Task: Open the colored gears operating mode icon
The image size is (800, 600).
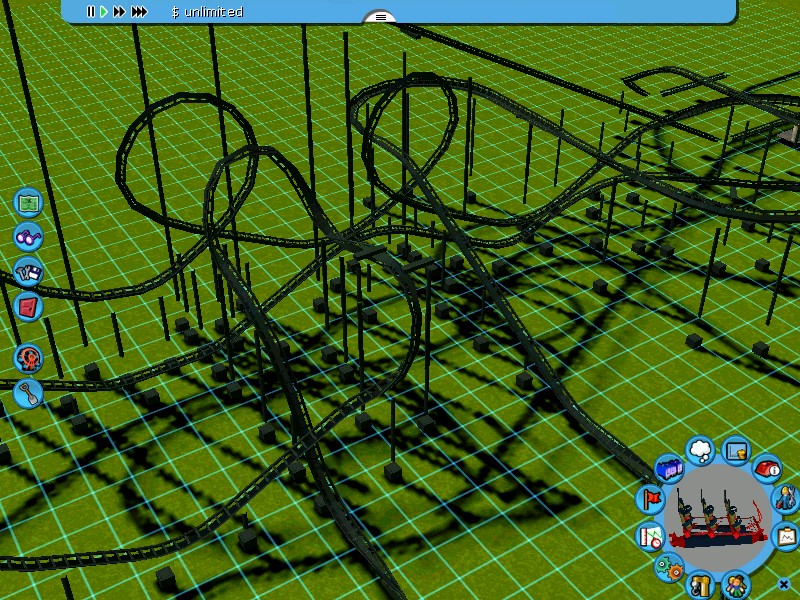Action: click(x=668, y=567)
